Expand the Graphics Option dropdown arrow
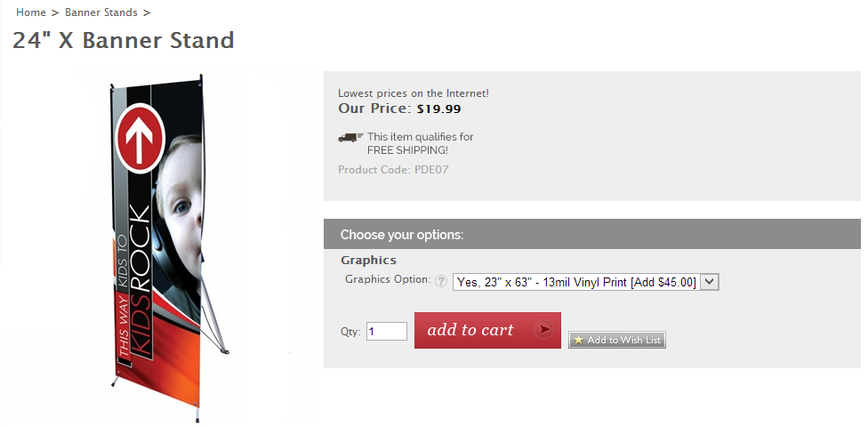This screenshot has height=426, width=868. pos(709,281)
